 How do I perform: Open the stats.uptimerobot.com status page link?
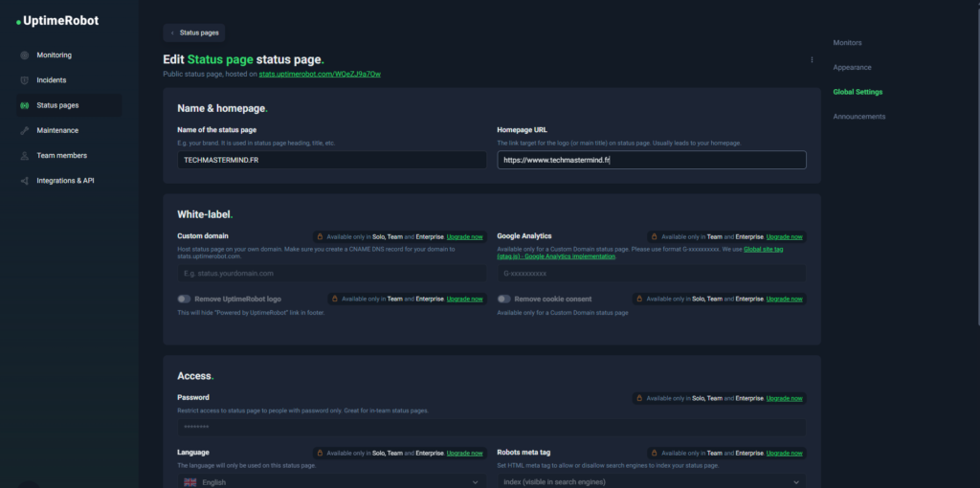pos(320,74)
